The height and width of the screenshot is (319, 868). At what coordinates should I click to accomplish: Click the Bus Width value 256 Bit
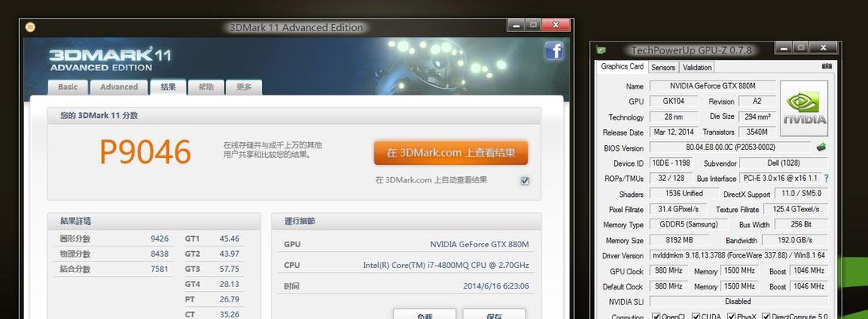pos(801,225)
